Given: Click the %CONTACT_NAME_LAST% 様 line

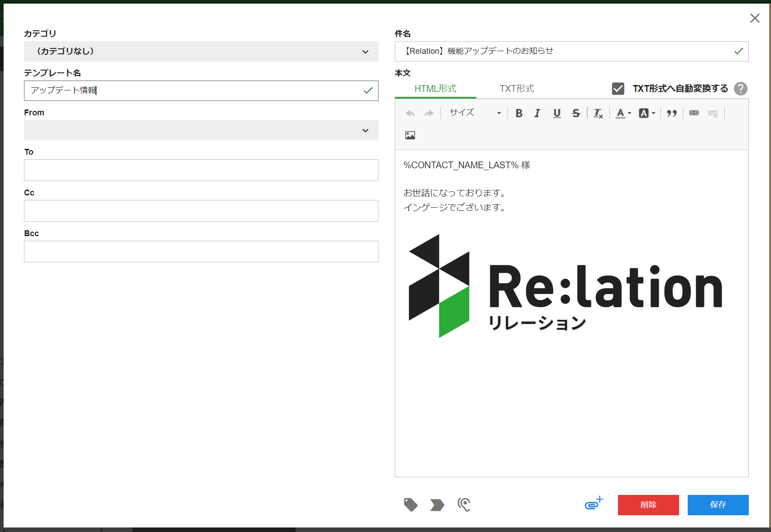Looking at the screenshot, I should coord(467,165).
